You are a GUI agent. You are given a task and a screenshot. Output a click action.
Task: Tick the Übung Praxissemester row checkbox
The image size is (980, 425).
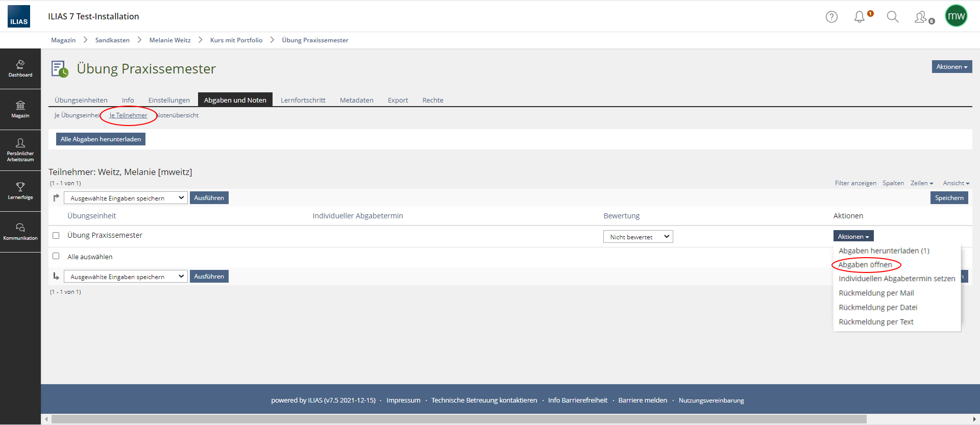[56, 236]
